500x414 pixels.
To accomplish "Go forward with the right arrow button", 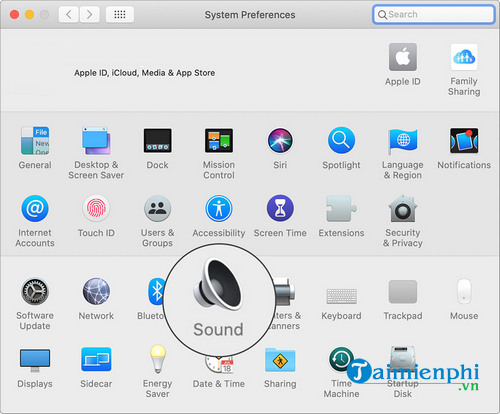I will 89,14.
